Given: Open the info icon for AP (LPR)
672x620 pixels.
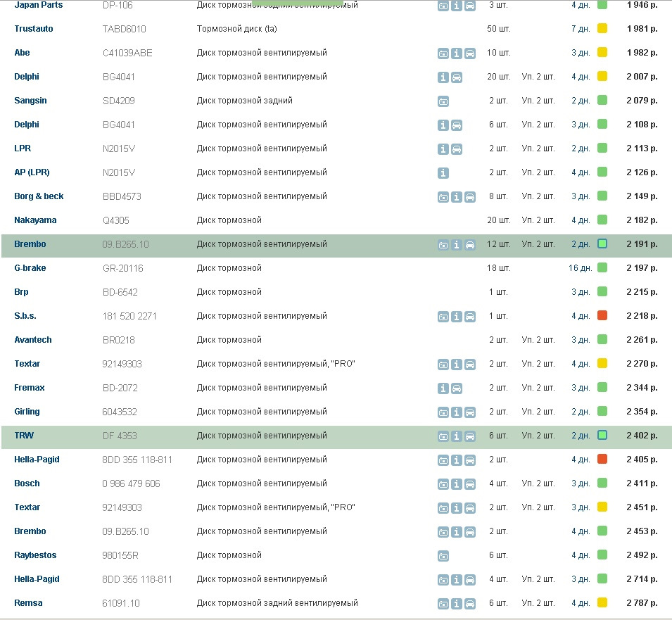Looking at the screenshot, I should click(443, 173).
